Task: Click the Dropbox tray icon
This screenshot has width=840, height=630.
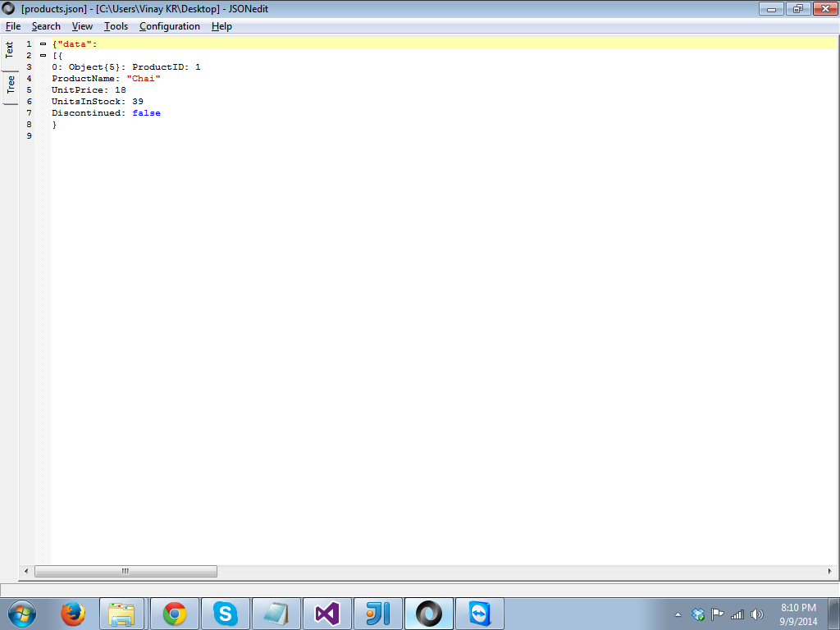Action: click(x=697, y=614)
